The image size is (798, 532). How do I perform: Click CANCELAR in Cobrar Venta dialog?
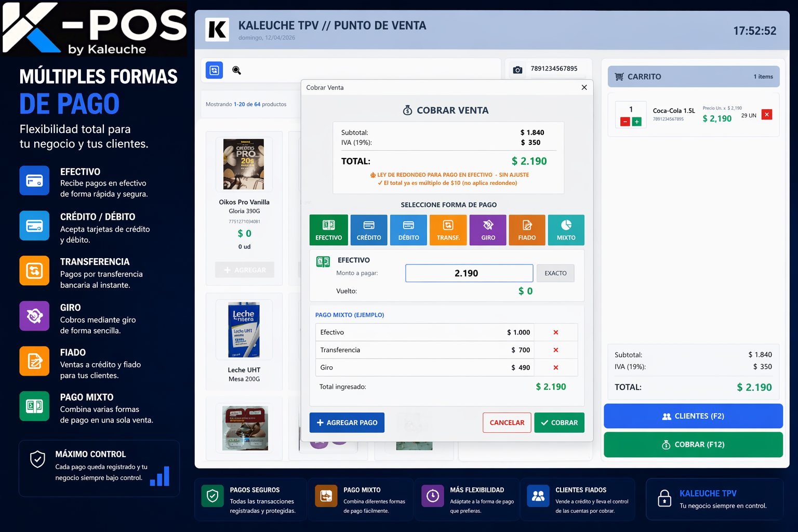[x=507, y=422]
